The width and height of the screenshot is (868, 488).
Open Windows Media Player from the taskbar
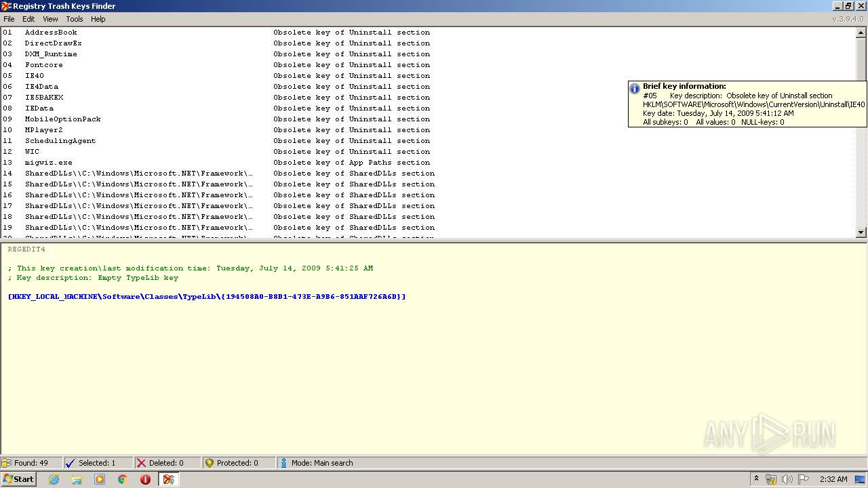point(100,479)
